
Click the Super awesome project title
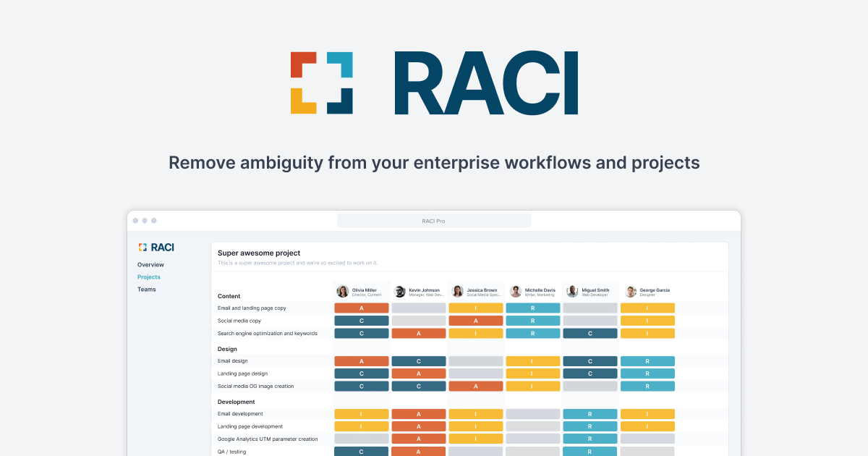pyautogui.click(x=259, y=253)
